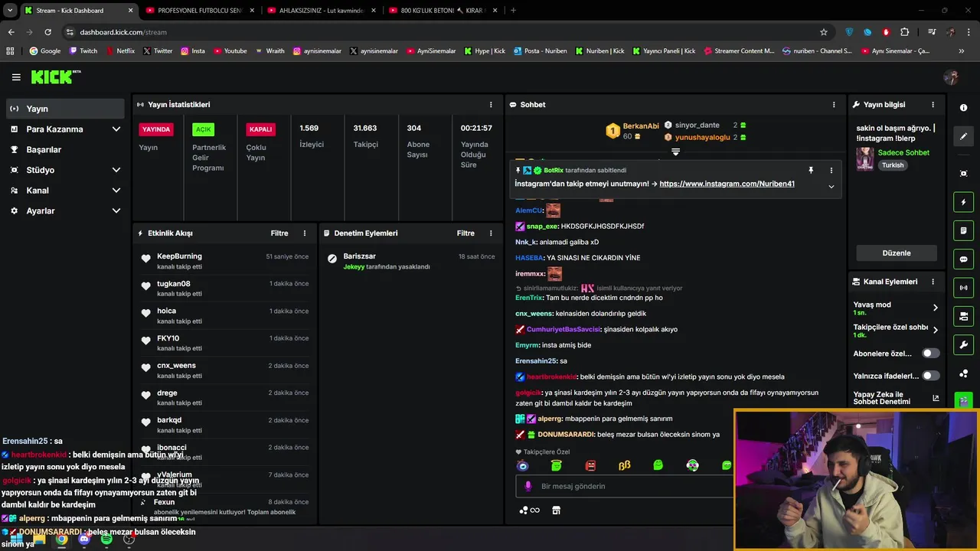Open Yayın bilgisi three-dot menu
980x551 pixels.
pos(933,105)
